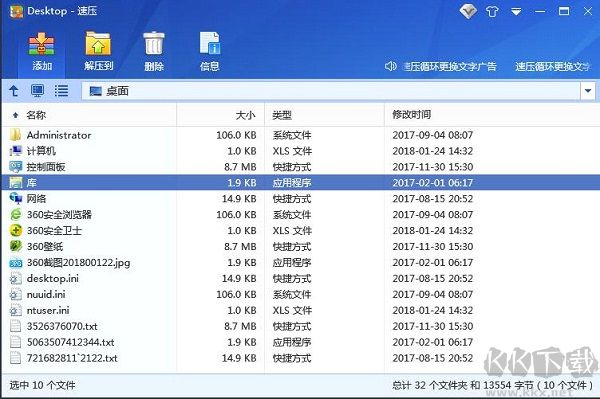This screenshot has height=399, width=600.
Task: Click the computer view icon in navigation bar
Action: tap(37, 91)
